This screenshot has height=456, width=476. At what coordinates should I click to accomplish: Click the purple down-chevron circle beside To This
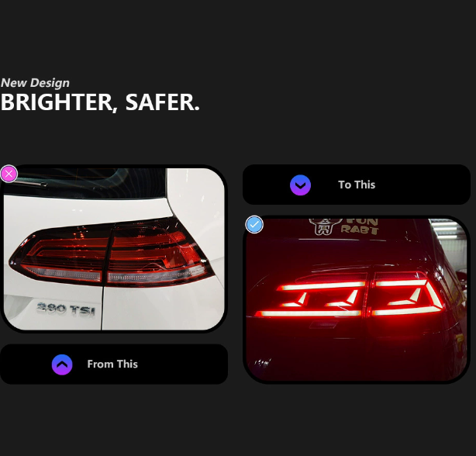[x=300, y=185]
